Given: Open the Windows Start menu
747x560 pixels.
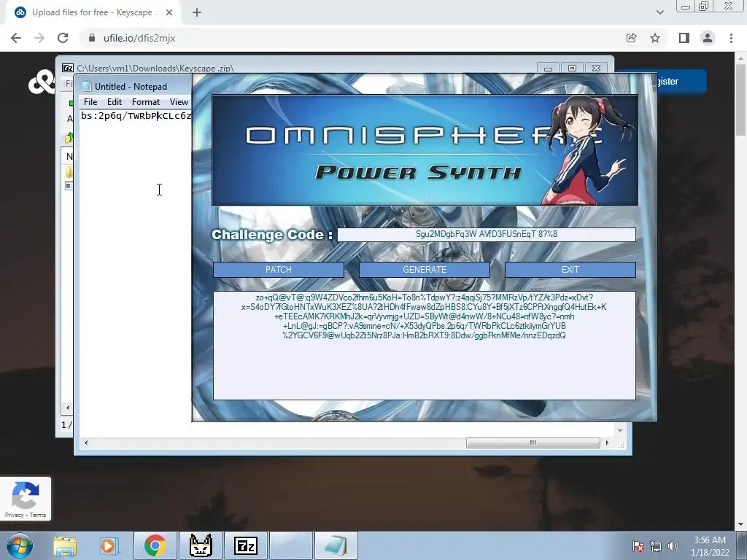Looking at the screenshot, I should (20, 545).
